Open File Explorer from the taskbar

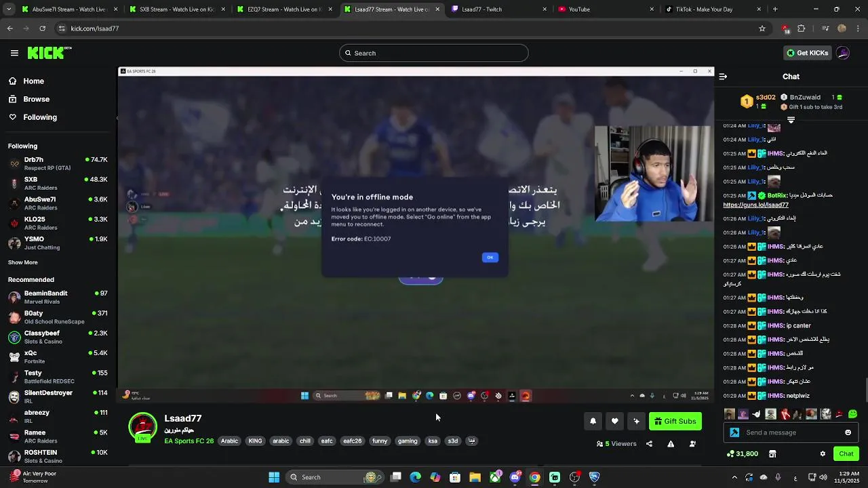(x=475, y=477)
